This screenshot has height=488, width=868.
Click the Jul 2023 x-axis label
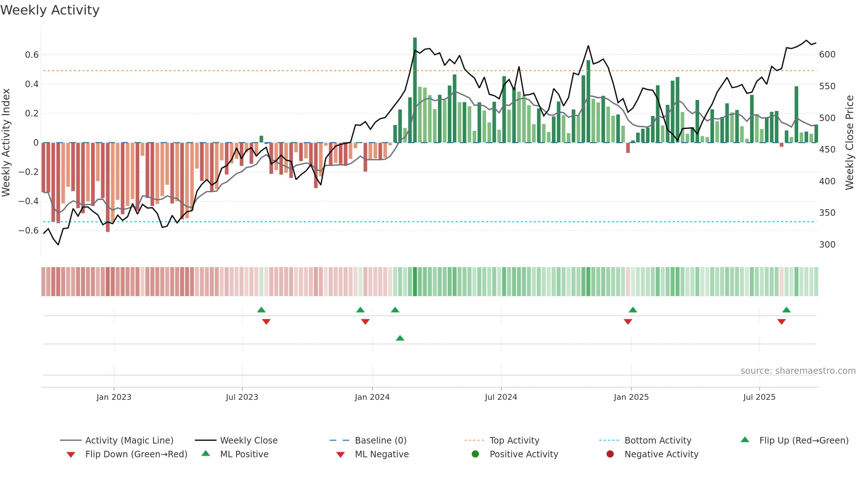(242, 397)
